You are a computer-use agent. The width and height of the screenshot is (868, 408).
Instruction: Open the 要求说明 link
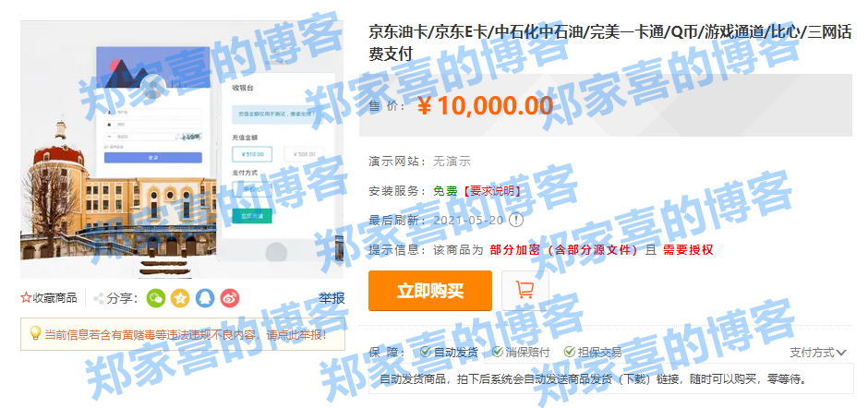490,191
